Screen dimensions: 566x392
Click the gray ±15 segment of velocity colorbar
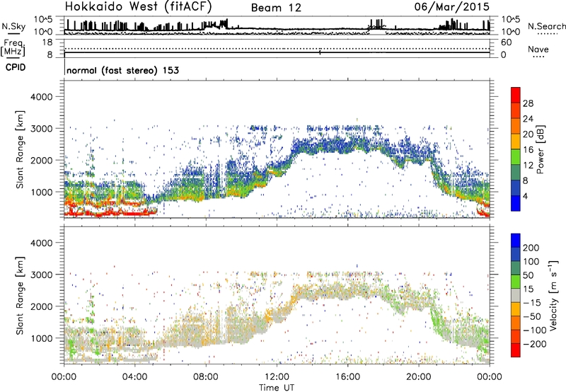[x=516, y=295]
